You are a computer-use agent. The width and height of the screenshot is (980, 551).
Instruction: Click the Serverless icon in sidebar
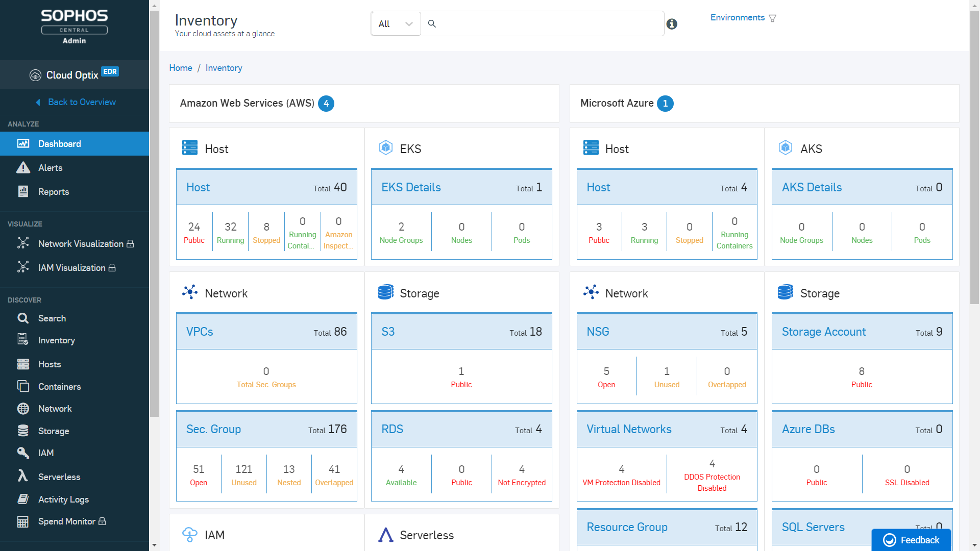point(22,475)
